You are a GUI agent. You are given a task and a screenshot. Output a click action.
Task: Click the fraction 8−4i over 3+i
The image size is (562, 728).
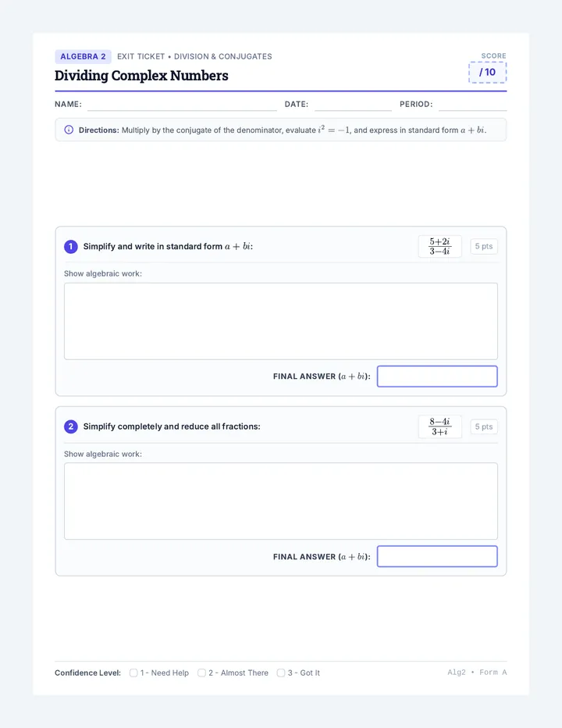pos(439,426)
